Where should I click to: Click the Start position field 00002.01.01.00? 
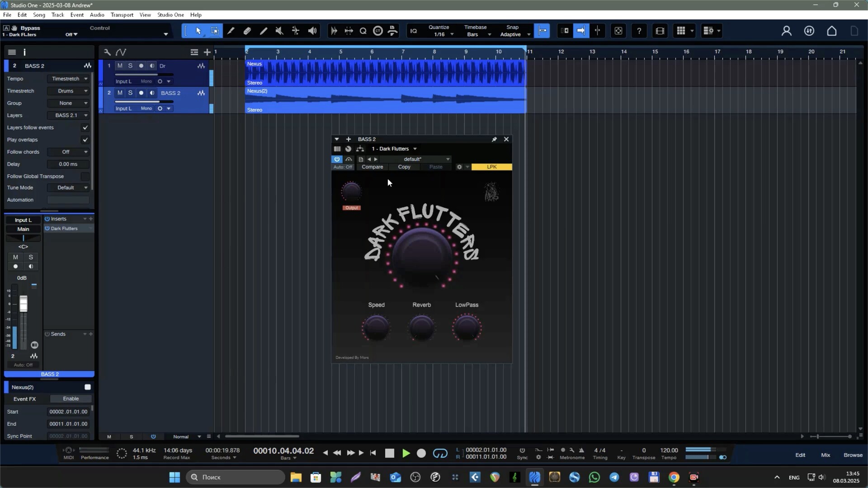tap(68, 412)
